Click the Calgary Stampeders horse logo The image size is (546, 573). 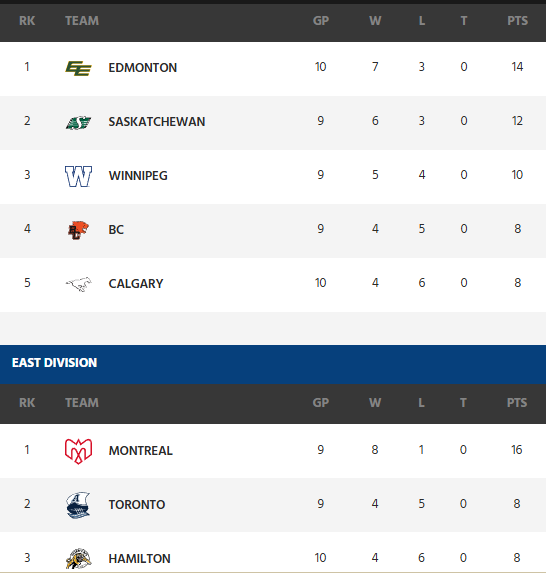click(78, 284)
